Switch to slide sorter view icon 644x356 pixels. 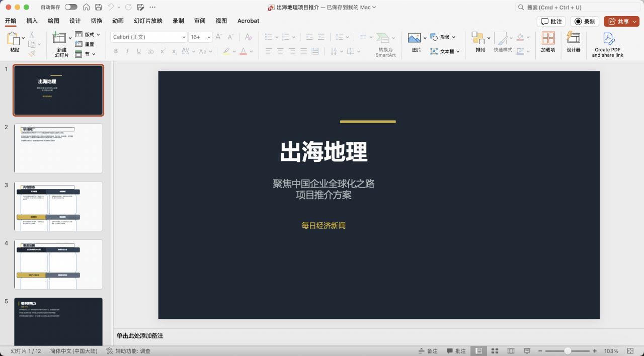495,351
